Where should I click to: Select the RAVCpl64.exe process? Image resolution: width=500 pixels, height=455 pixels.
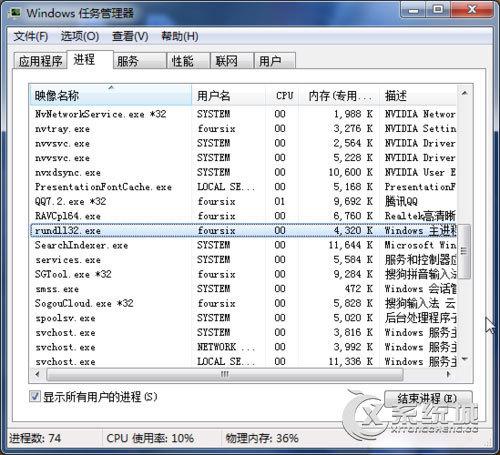click(243, 216)
